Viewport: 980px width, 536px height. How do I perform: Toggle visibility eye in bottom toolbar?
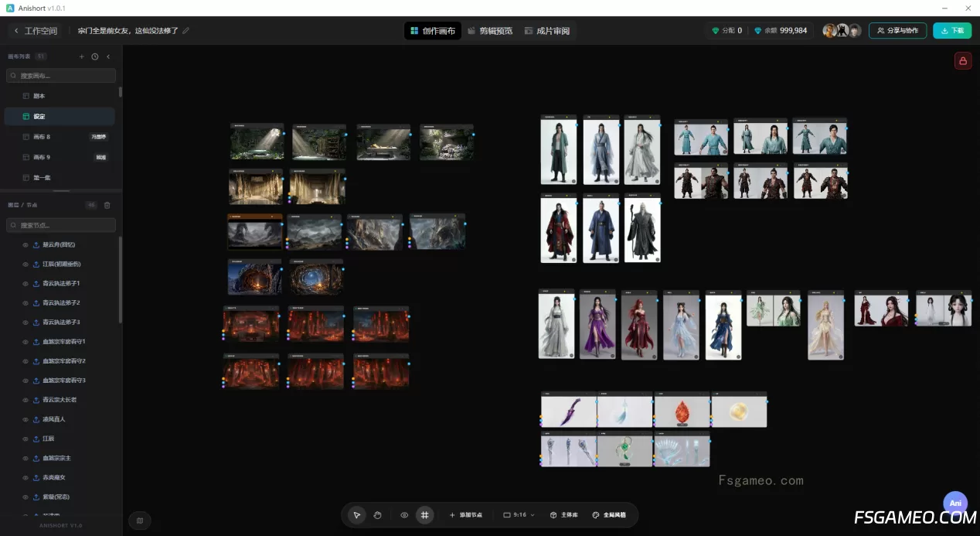pyautogui.click(x=404, y=515)
